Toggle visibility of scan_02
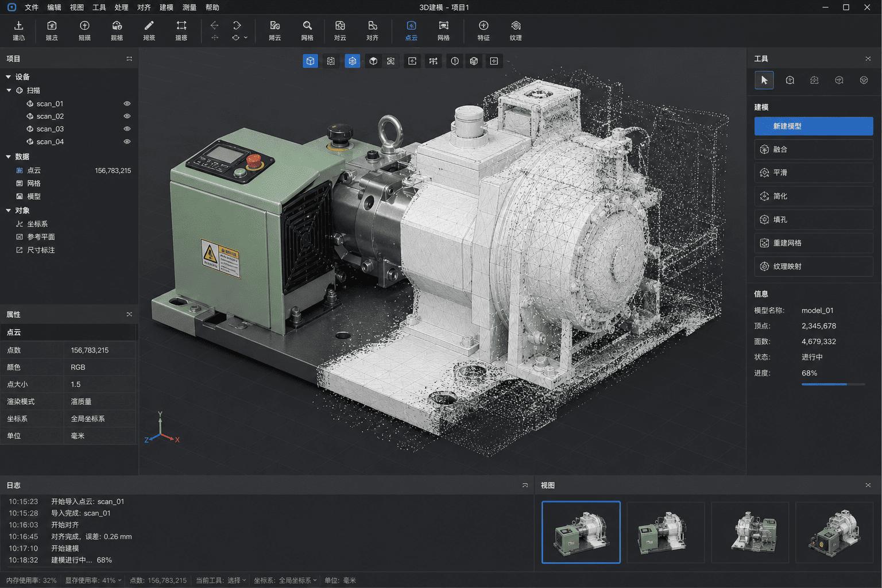 point(127,117)
